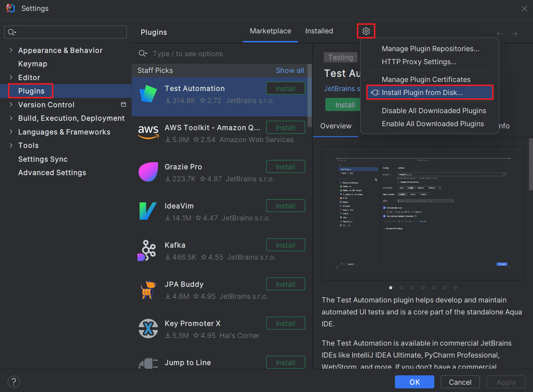This screenshot has width=533, height=392.
Task: Click the OK button
Action: click(x=414, y=382)
